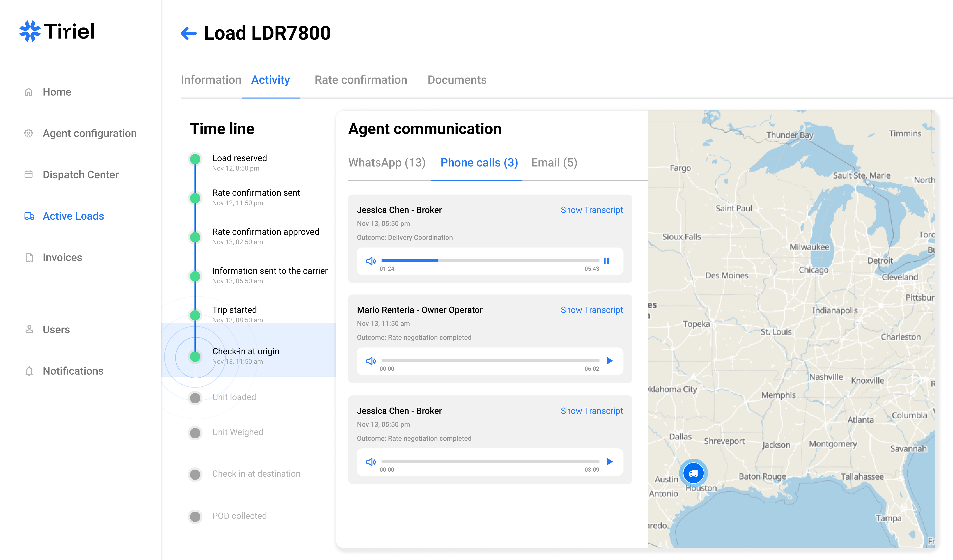Switch to Email (5) tab
The width and height of the screenshot is (953, 560).
(554, 163)
